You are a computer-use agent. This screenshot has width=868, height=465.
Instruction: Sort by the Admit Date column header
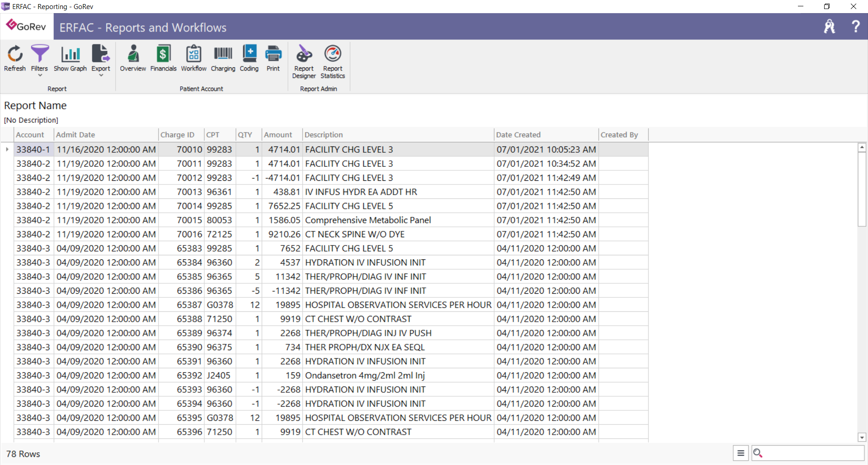click(106, 135)
